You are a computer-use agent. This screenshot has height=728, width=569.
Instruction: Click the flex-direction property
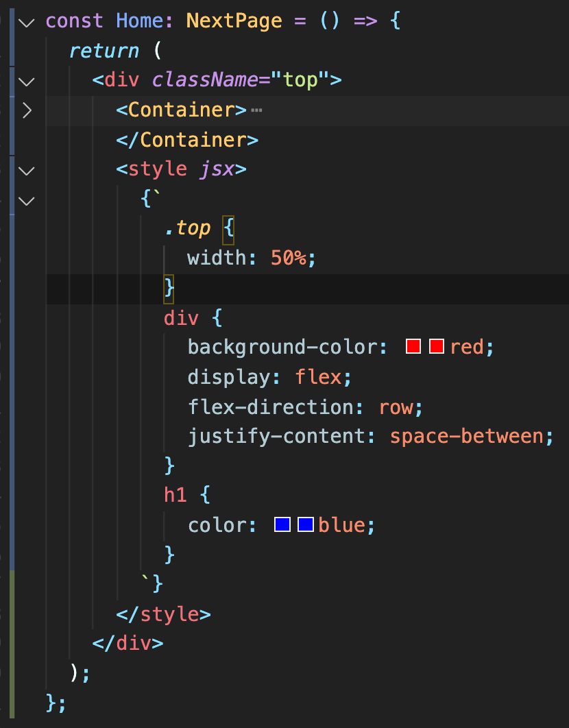coord(270,407)
